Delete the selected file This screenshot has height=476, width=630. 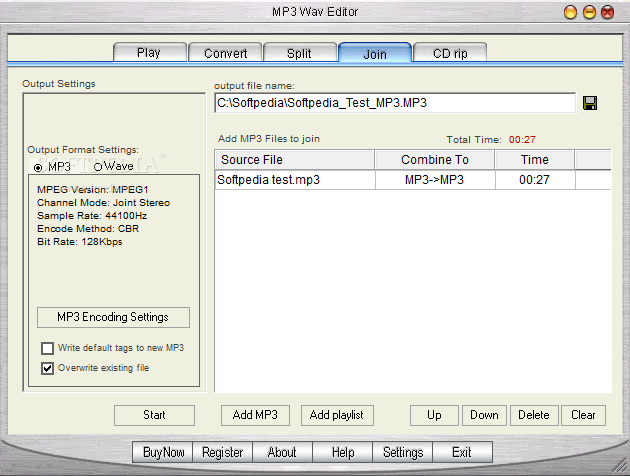coord(534,415)
